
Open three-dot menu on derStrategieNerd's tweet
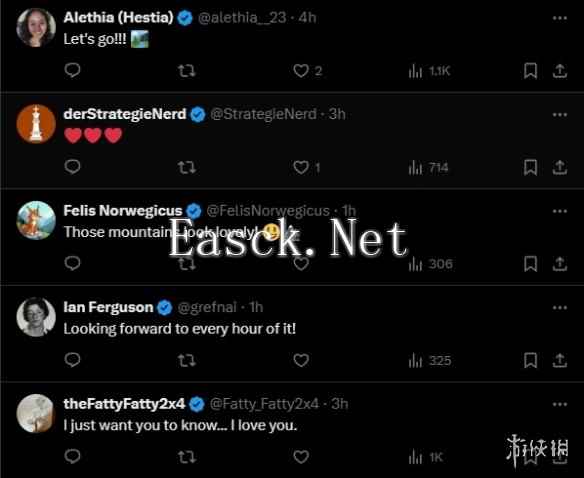[x=560, y=114]
